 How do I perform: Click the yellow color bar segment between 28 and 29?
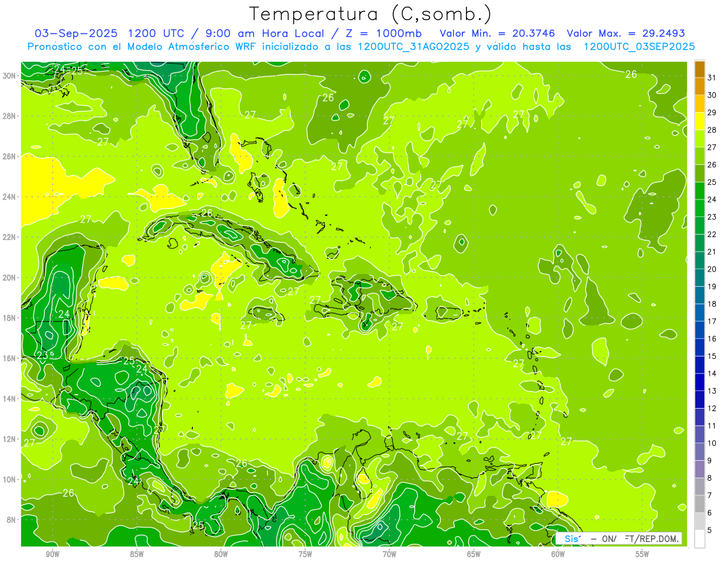[699, 121]
